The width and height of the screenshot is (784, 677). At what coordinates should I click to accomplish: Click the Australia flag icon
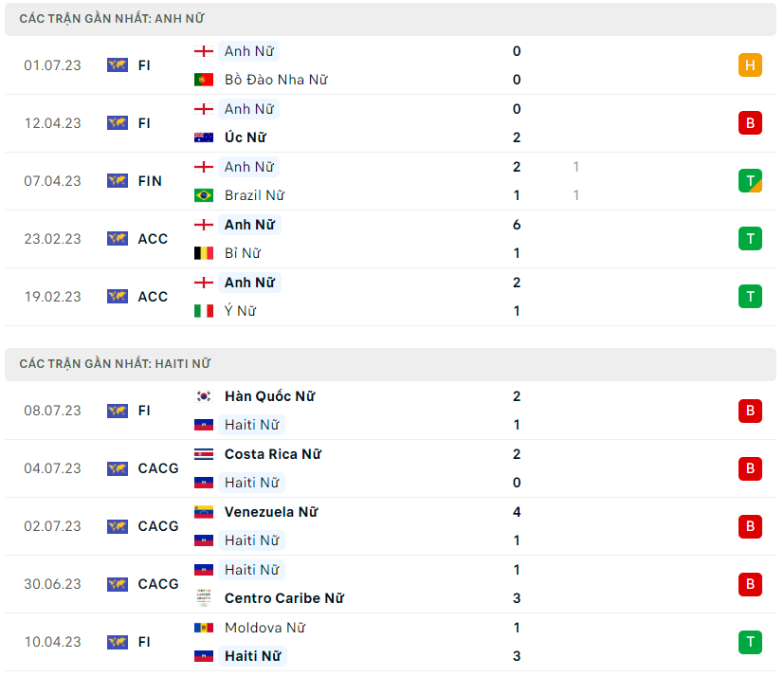point(204,137)
